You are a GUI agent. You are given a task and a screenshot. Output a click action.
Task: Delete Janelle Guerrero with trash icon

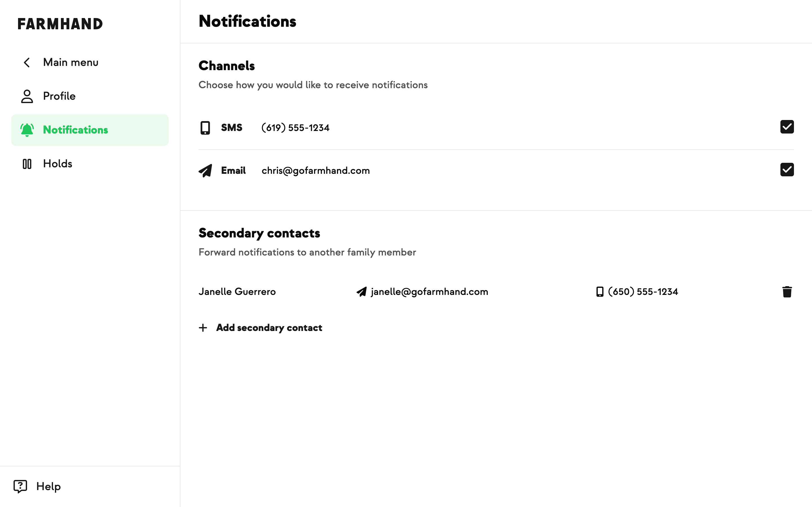click(787, 292)
